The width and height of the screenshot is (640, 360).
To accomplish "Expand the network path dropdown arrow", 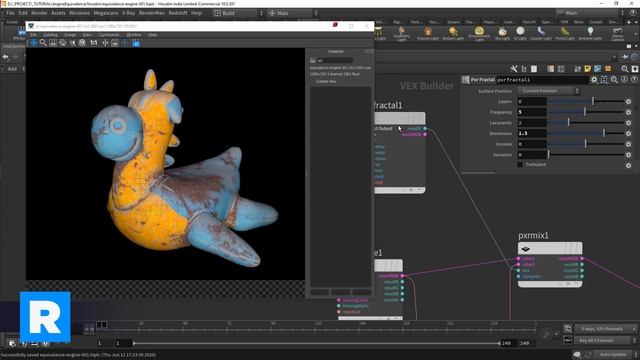I will coord(614,57).
